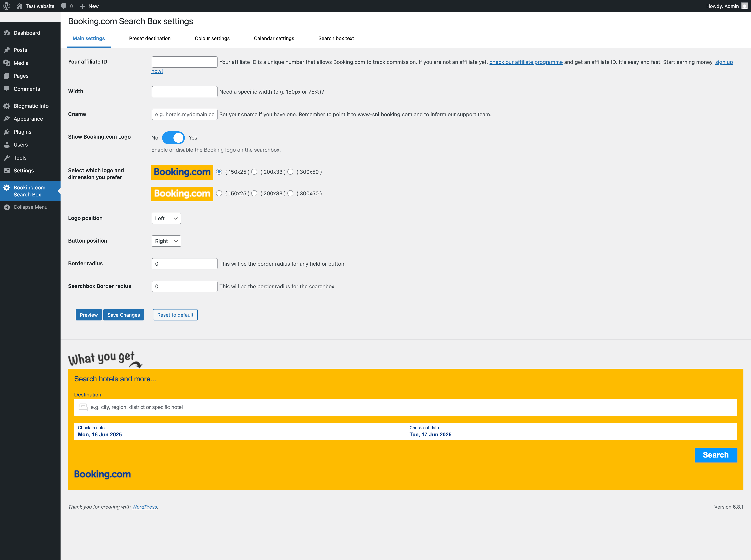Screen dimensions: 751x560
Task: Focus the Width input field
Action: (184, 92)
